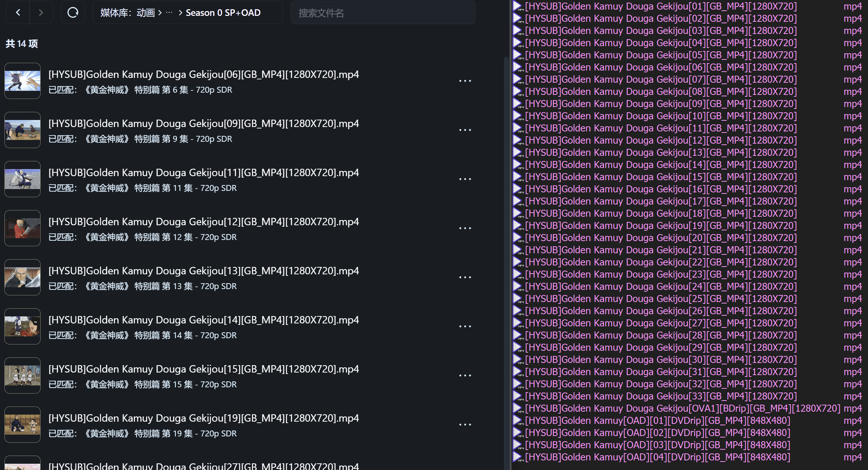This screenshot has width=868, height=470.
Task: Select Gekijou[13][GB_MP4][1280X720].mp4 title in media list
Action: click(204, 271)
